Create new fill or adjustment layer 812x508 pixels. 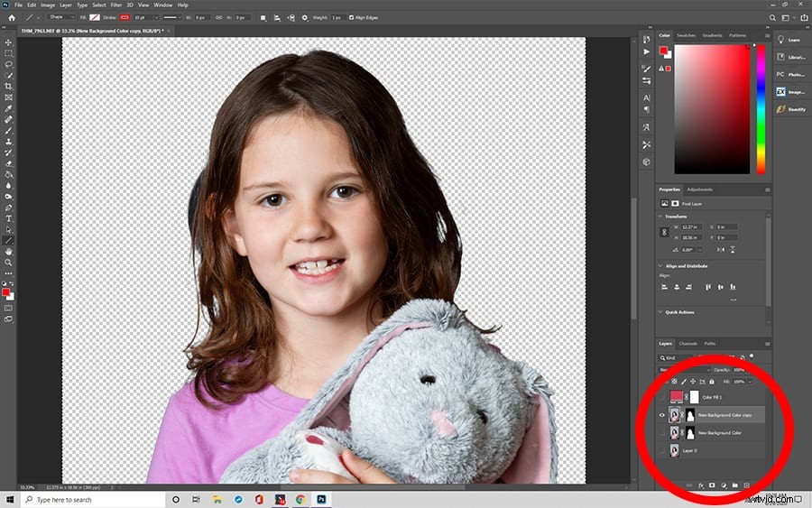(724, 485)
